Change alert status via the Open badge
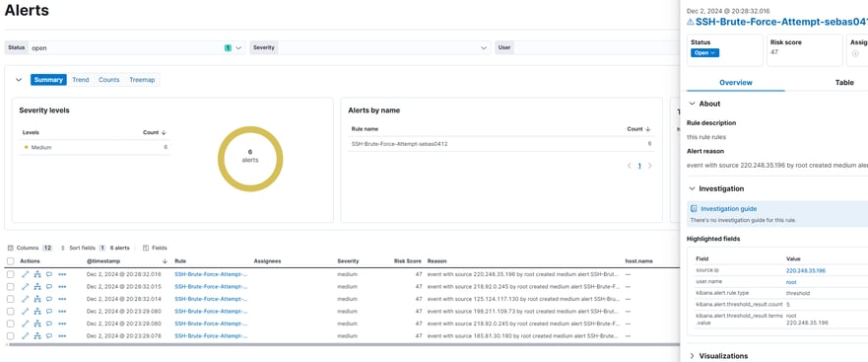Image resolution: width=868 pixels, height=362 pixels. click(704, 52)
